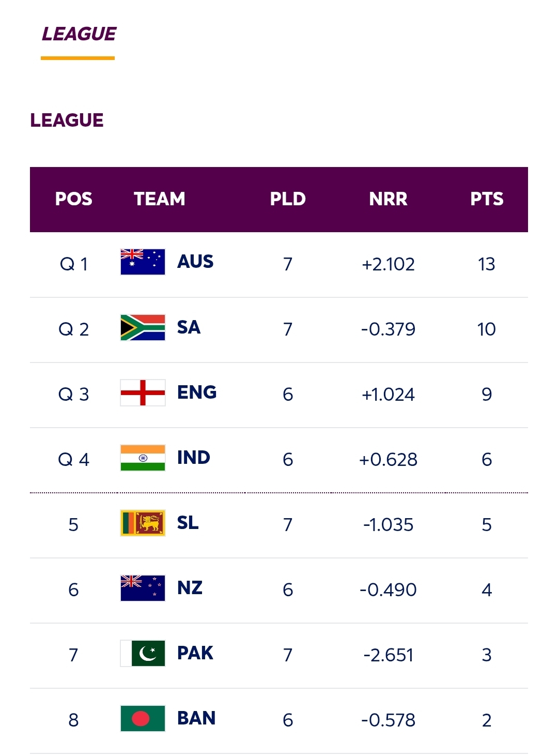Viewport: 558px width, 756px height.
Task: Click the England flag icon
Action: [143, 393]
